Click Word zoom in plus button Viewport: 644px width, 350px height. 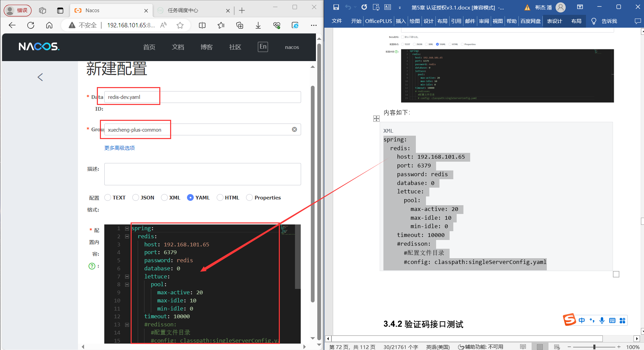tap(619, 347)
